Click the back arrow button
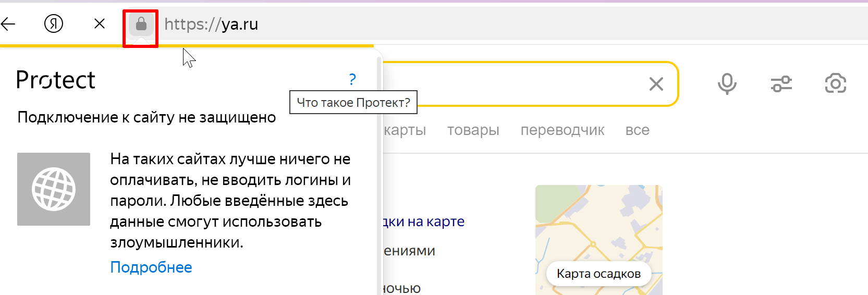868x295 pixels. (8, 23)
